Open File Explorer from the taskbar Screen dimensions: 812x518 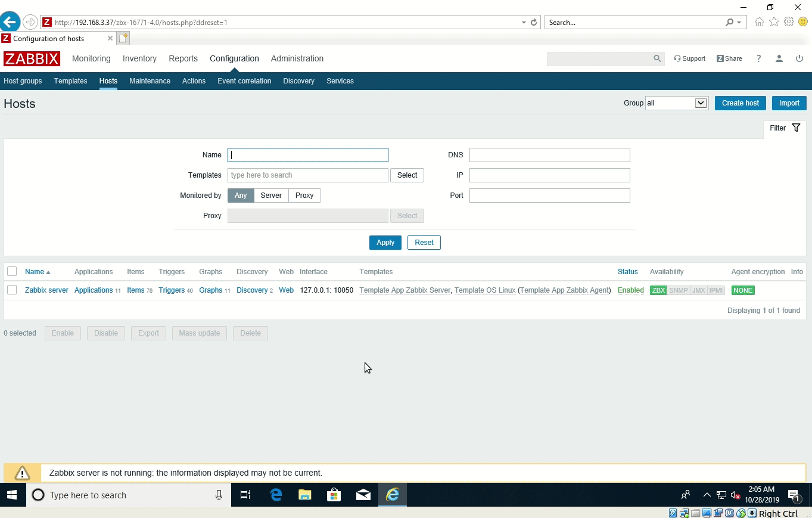coord(305,495)
